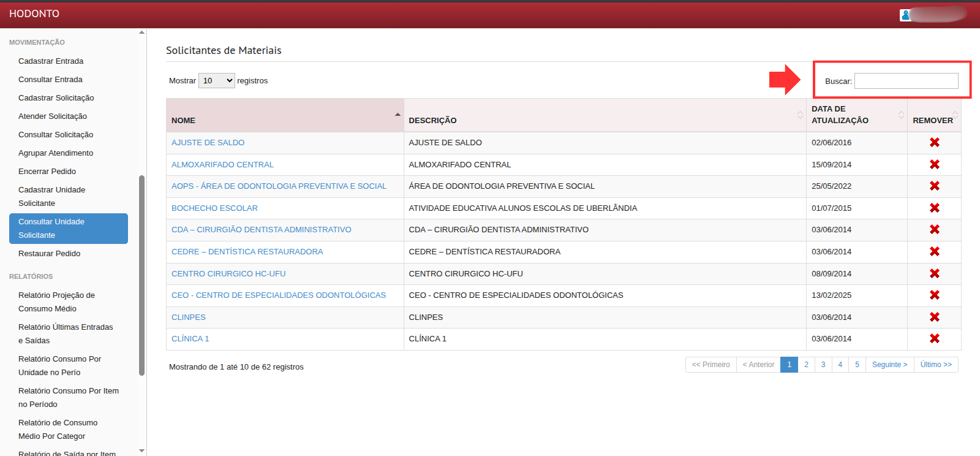
Task: Focus the Buscar search field
Action: coord(906,81)
